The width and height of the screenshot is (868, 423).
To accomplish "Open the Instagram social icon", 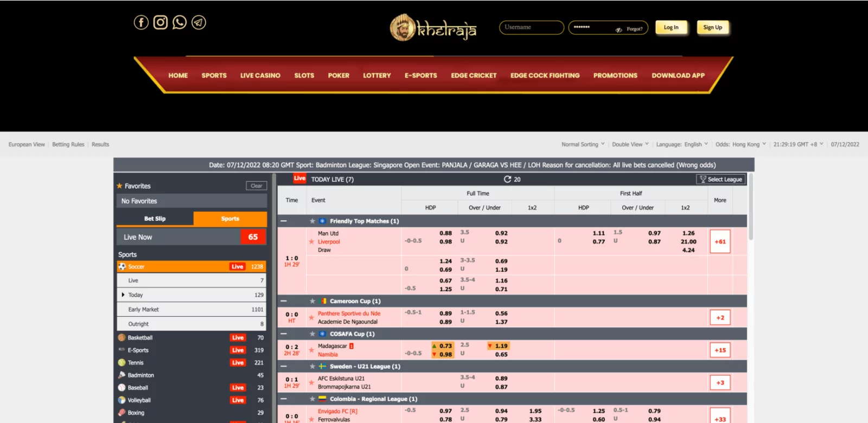I will (x=161, y=22).
